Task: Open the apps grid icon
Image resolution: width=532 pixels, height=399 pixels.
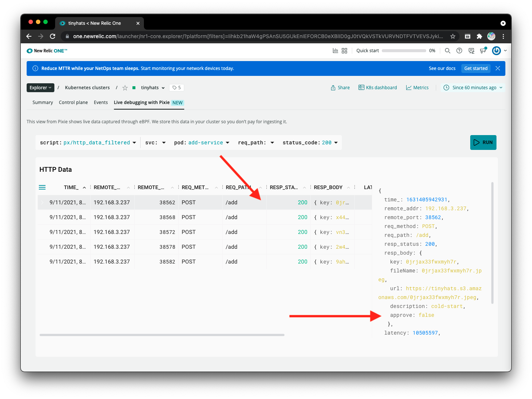Action: (344, 51)
